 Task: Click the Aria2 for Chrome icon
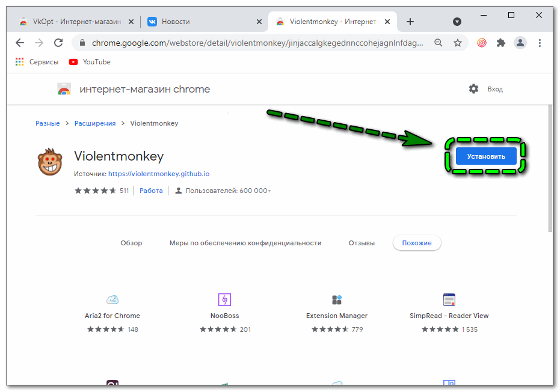coord(112,299)
